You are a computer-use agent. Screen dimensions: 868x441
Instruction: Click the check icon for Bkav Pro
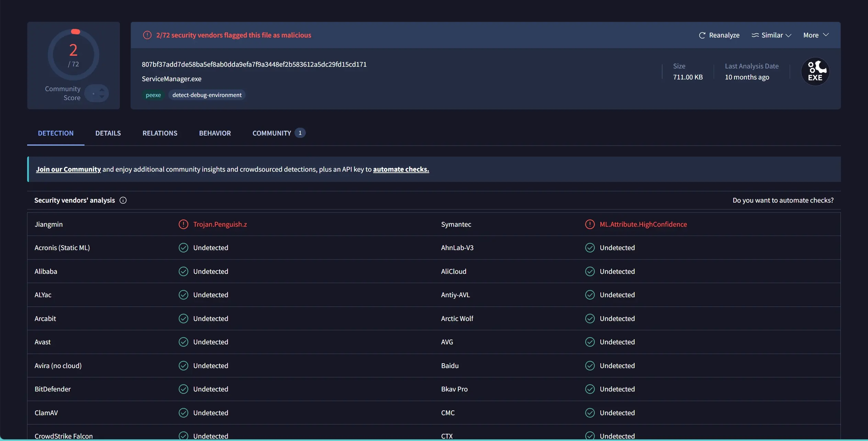[590, 389]
